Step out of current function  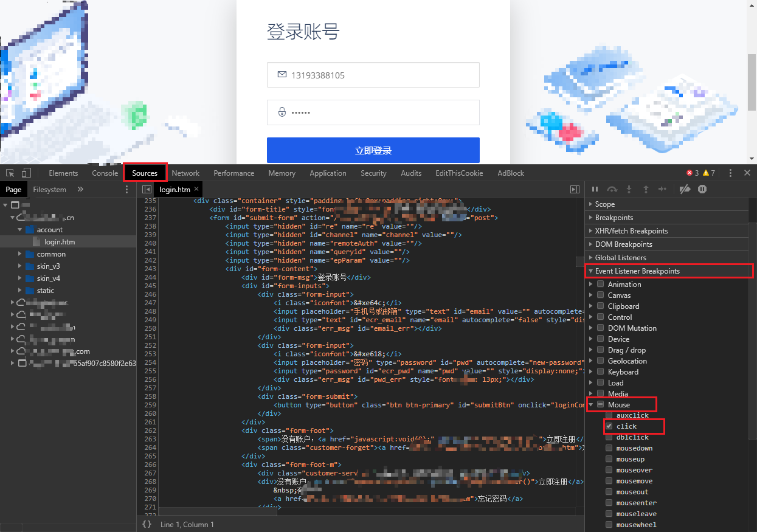click(x=646, y=190)
